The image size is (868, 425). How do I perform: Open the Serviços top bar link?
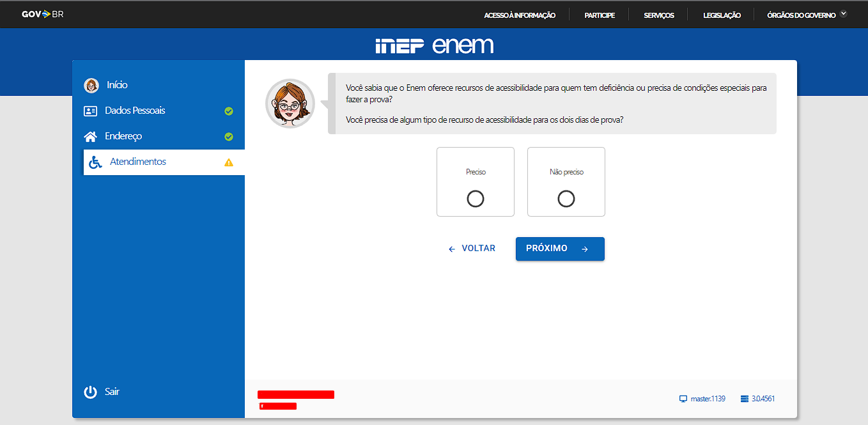click(x=659, y=15)
